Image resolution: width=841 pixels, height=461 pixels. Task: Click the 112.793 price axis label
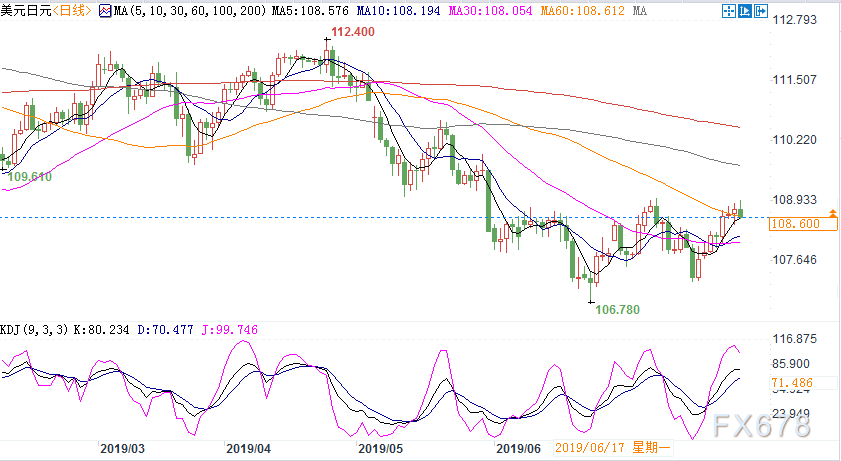(x=794, y=20)
